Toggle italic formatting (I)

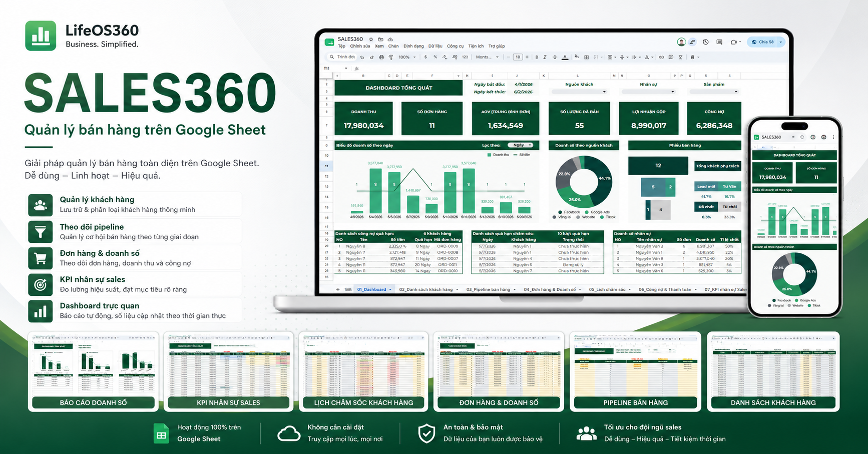pos(545,57)
